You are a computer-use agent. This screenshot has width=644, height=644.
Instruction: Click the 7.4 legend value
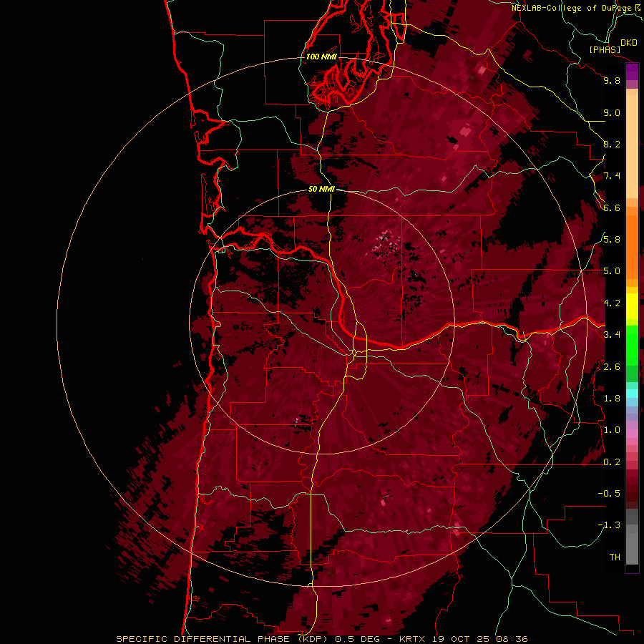(612, 176)
